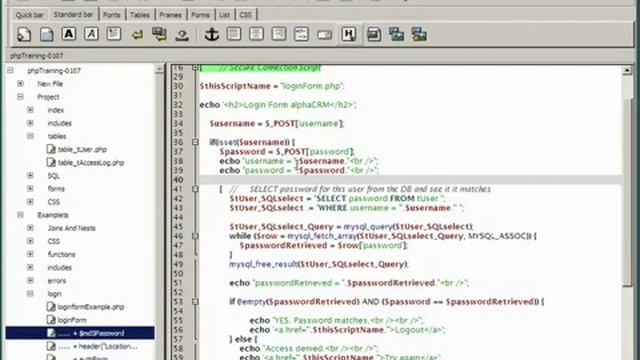Screen dimensions: 640x360
Task: Click the new HTML document icon with globe
Action: pos(24,34)
